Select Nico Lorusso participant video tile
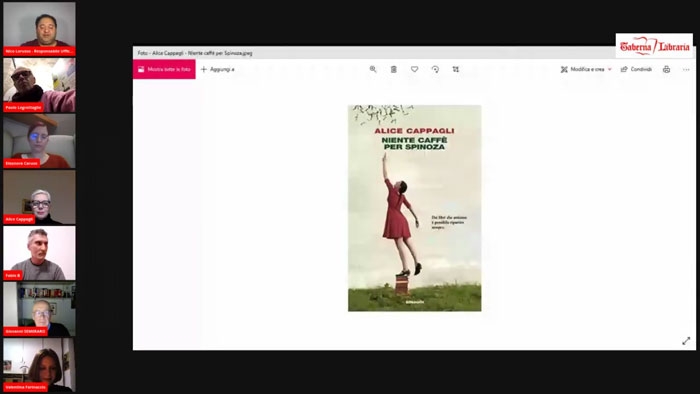700x394 pixels. pyautogui.click(x=39, y=29)
